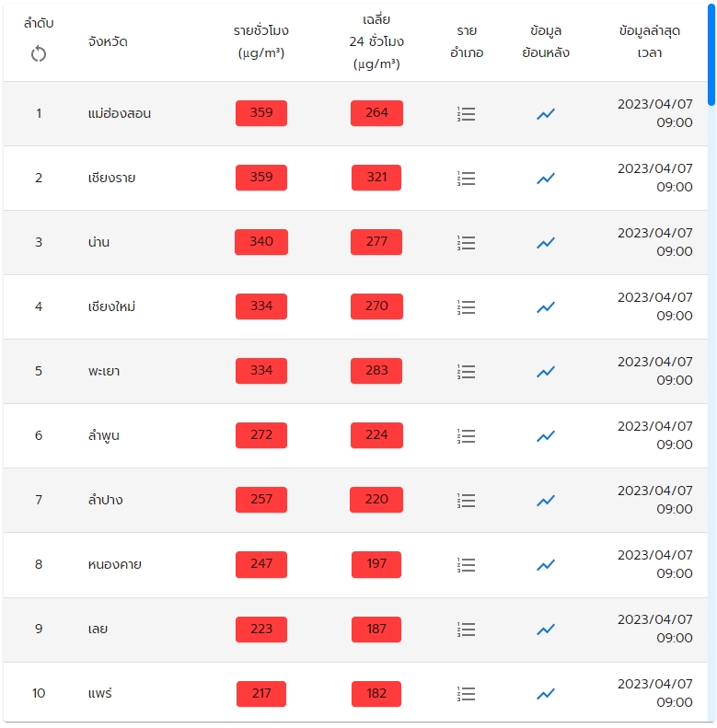Show historical chart for แพร่
Viewport: 717px width, 728px height.
pyautogui.click(x=546, y=694)
